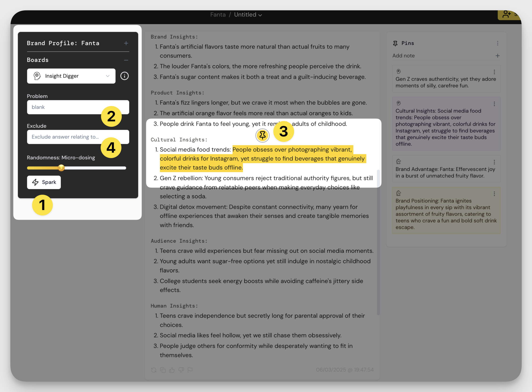Collapse the Boards section

(x=126, y=60)
